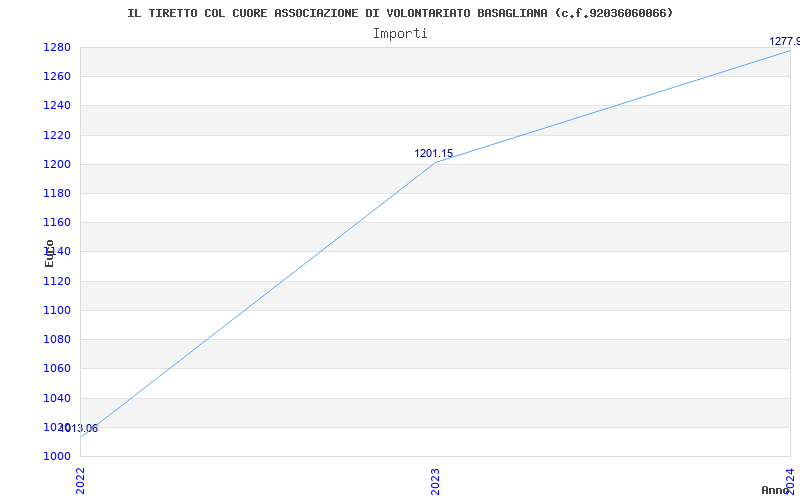Click the 2022 x-axis label
The image size is (800, 500).
(80, 481)
